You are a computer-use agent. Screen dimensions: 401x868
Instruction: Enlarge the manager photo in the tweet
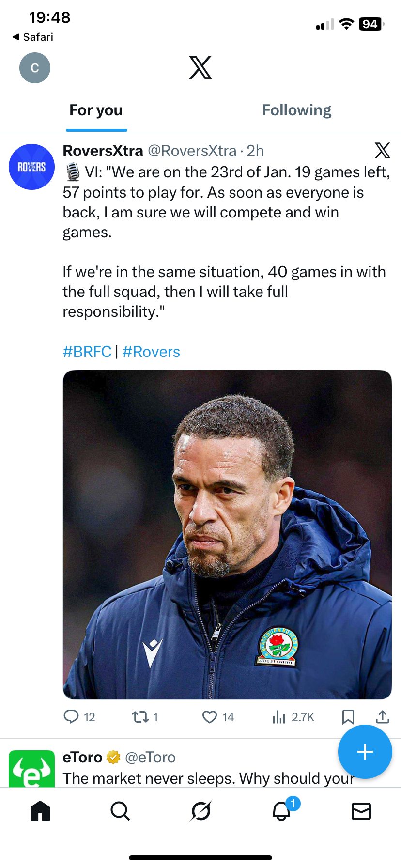tap(227, 534)
